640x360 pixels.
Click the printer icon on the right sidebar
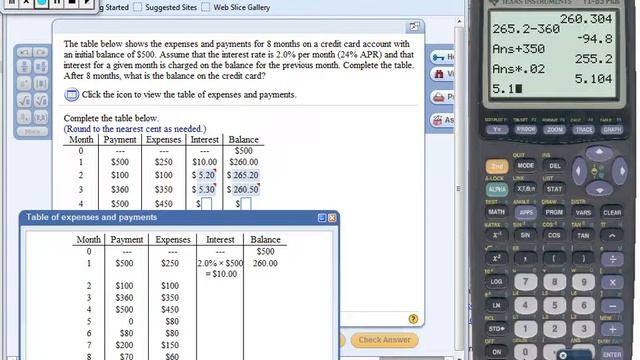[439, 97]
